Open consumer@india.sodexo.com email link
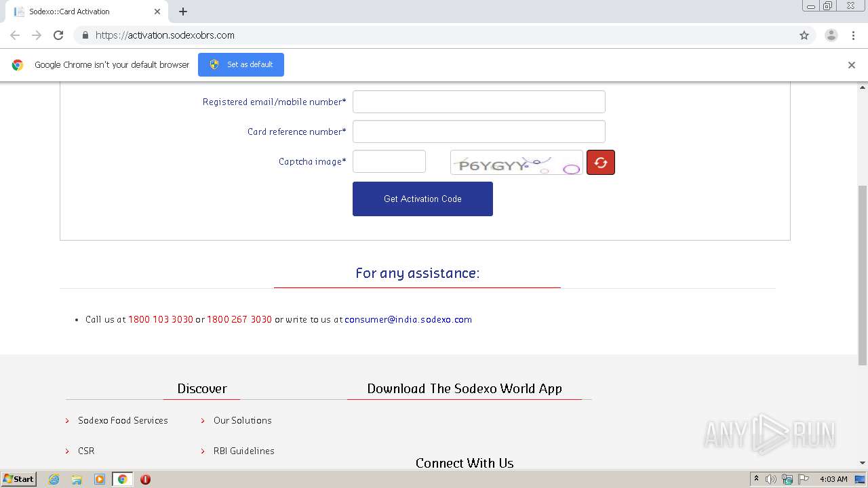868x488 pixels. pos(408,319)
